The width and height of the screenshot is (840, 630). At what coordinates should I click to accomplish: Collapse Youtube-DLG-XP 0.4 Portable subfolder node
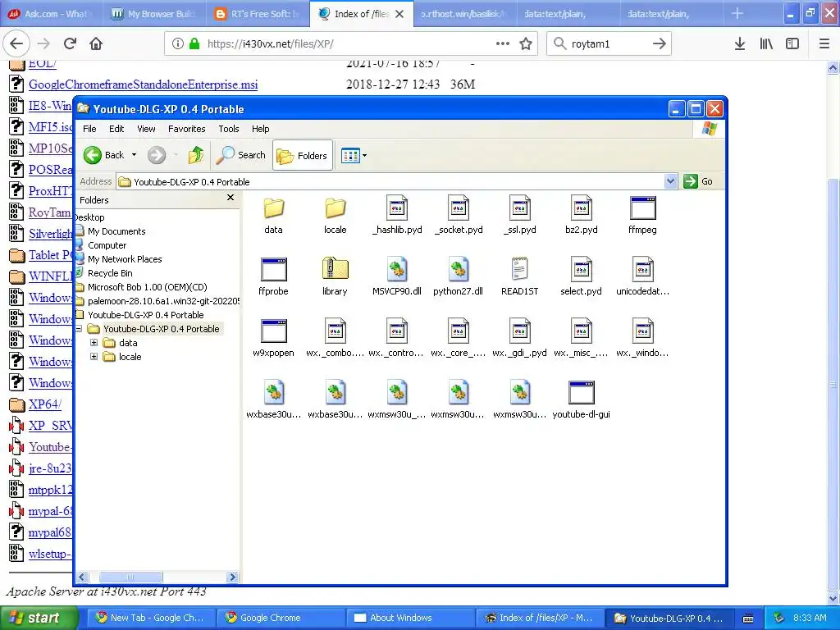tap(79, 329)
